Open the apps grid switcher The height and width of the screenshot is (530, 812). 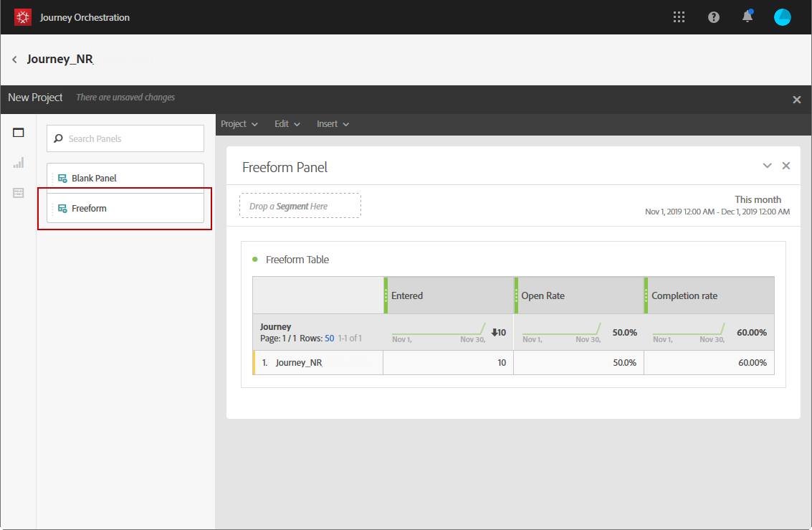679,17
